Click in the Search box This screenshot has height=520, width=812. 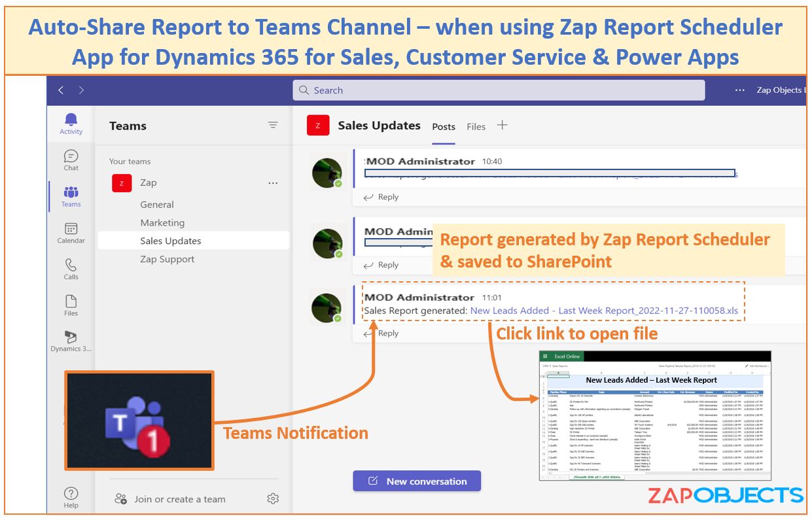point(499,90)
